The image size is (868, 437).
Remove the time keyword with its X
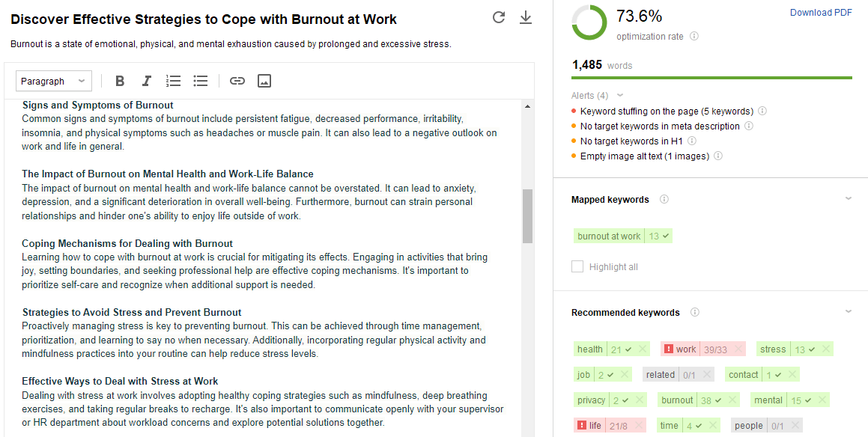coord(712,425)
